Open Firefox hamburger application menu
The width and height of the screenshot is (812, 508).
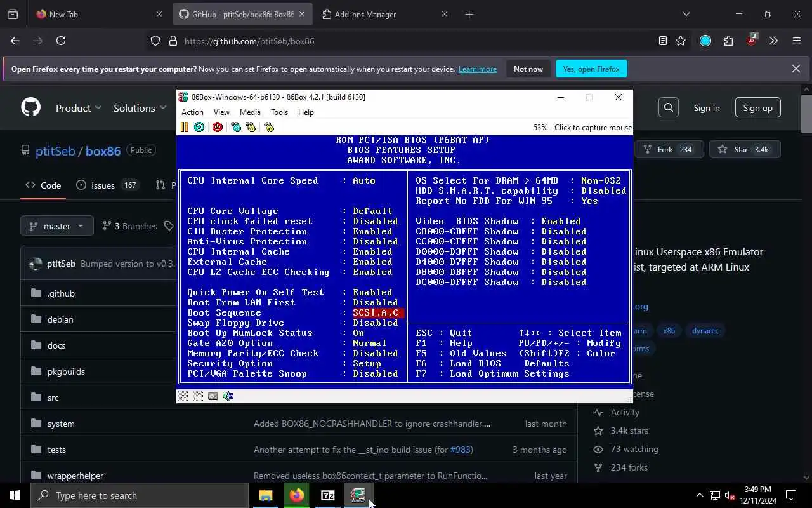coord(797,41)
